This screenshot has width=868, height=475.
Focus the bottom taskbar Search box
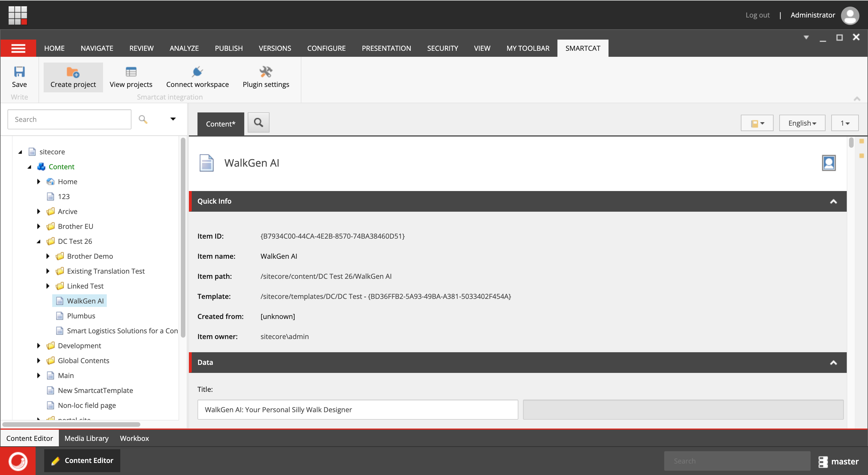pos(737,461)
